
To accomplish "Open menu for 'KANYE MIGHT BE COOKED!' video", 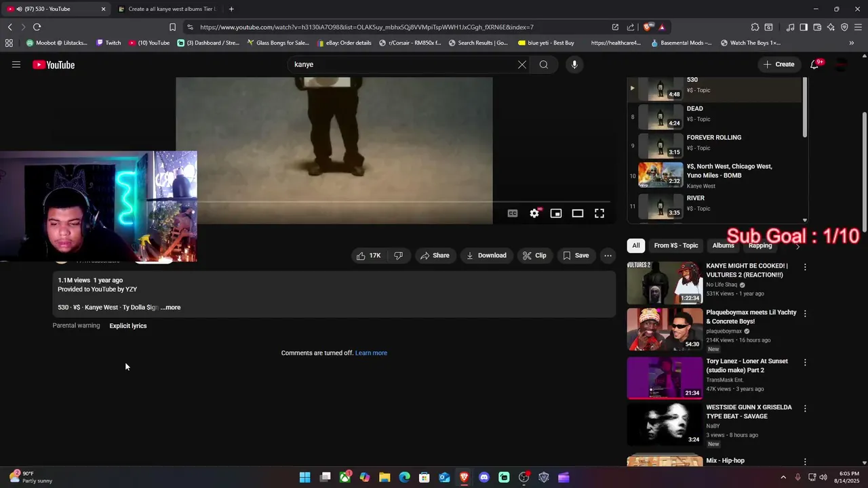I will pos(805,267).
